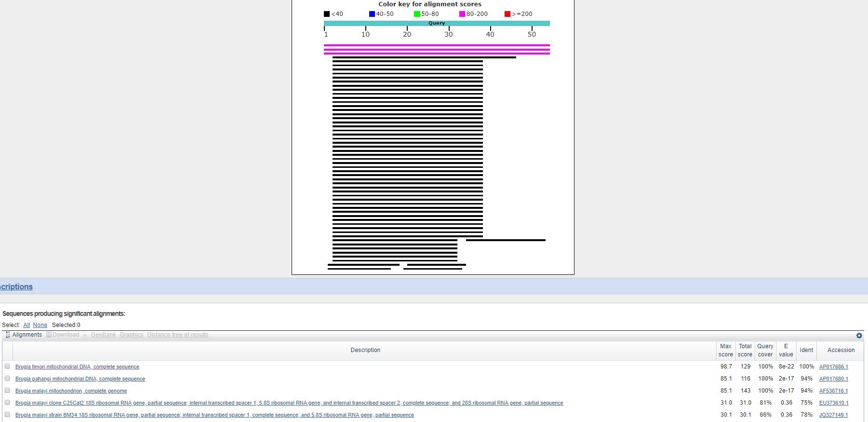Image resolution: width=868 pixels, height=422 pixels.
Task: Open the table settings gear icon
Action: (859, 335)
